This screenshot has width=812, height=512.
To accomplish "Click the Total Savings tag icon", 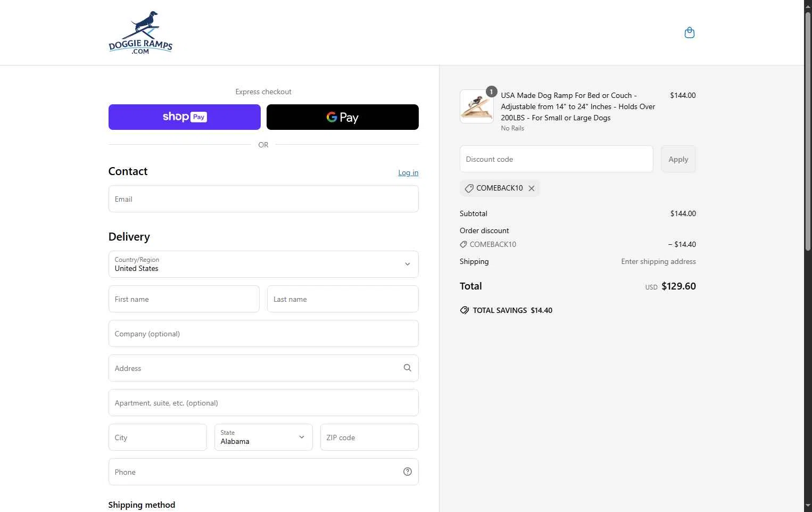I will coord(465,310).
